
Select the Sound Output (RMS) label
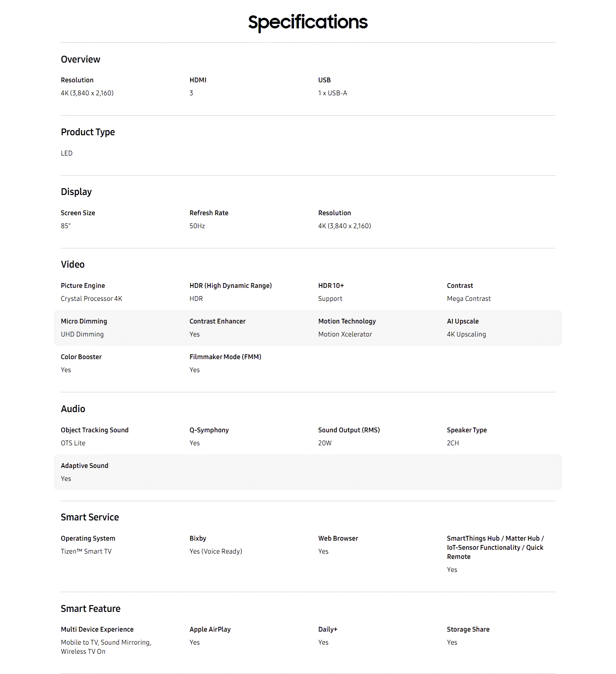[x=349, y=430]
